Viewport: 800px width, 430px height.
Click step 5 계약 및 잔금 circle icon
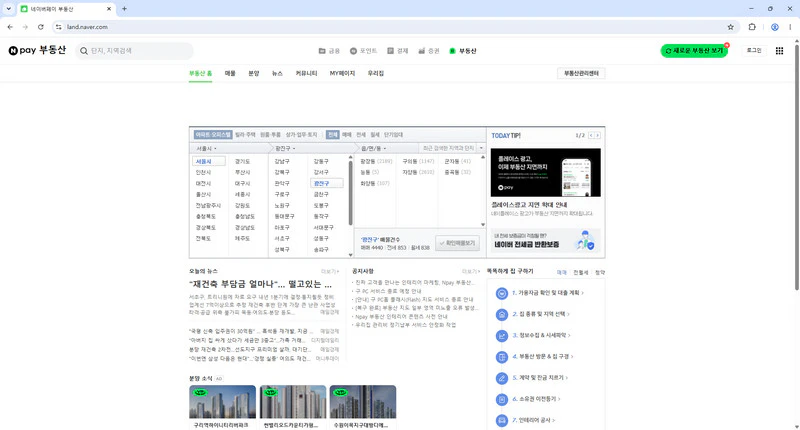(502, 378)
